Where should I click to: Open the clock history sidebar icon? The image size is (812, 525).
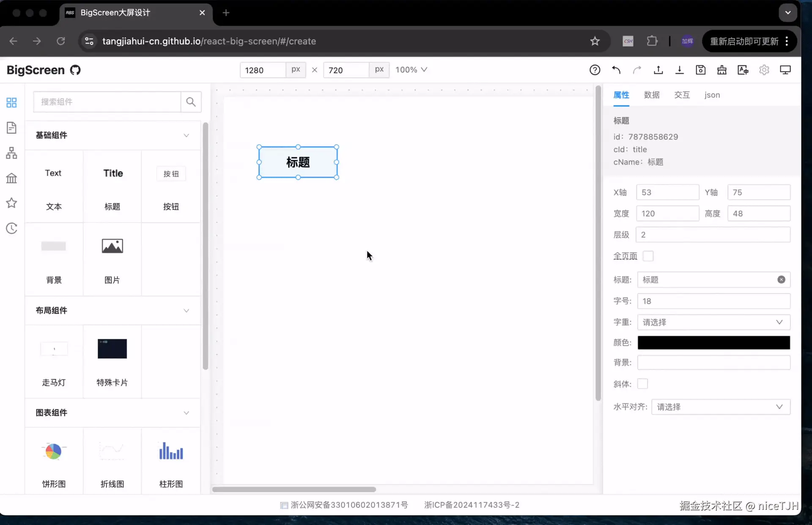coord(11,228)
